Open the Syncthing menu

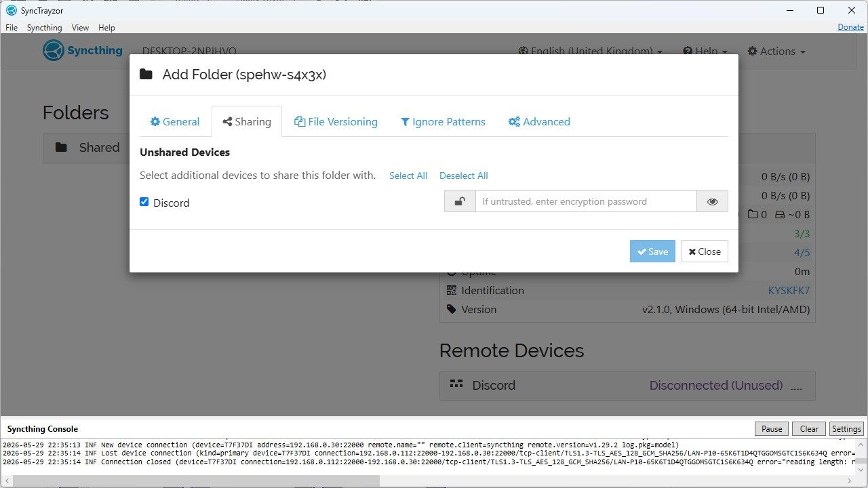coord(44,28)
